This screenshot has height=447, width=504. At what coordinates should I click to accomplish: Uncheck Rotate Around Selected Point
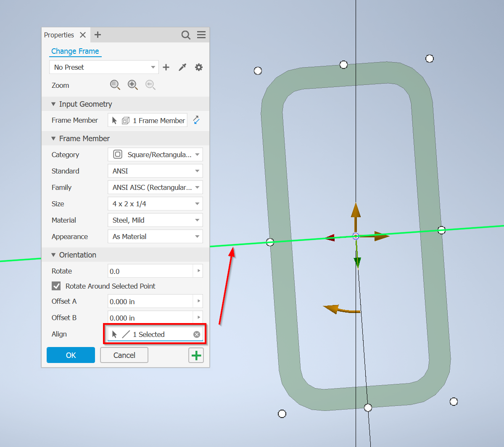56,286
